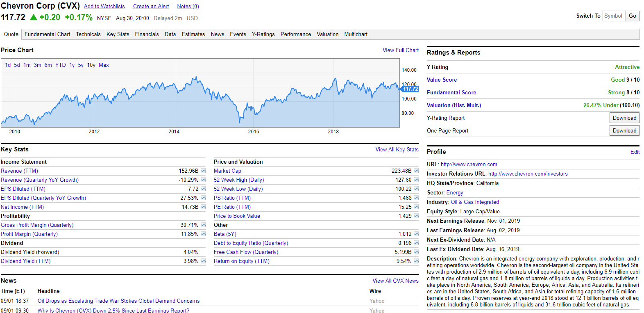Switch to the Y-Ratings tab
This screenshot has width=644, height=313.
point(263,34)
